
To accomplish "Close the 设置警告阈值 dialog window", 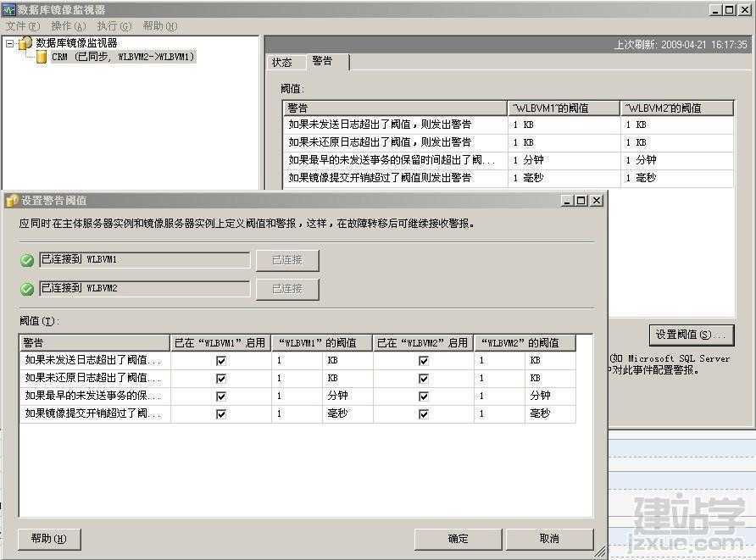I will (x=597, y=201).
